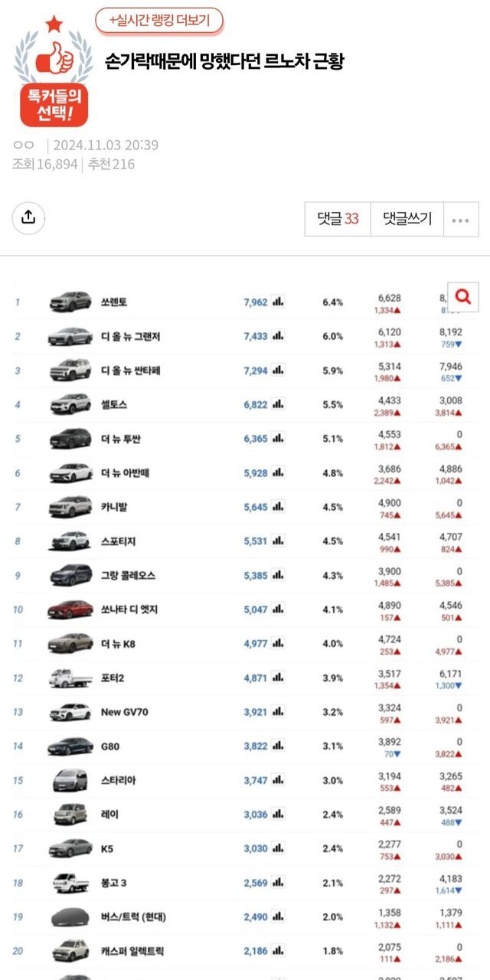
Task: View the 댓글 33 comments tab
Action: [338, 219]
